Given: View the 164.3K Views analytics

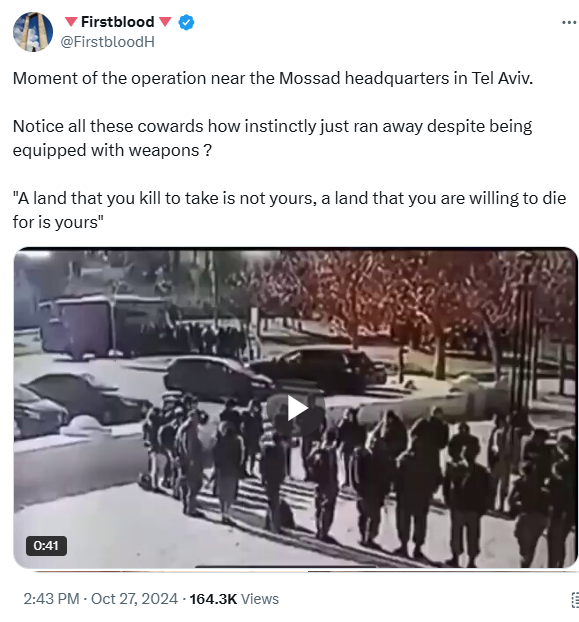Looking at the screenshot, I should pos(234,599).
